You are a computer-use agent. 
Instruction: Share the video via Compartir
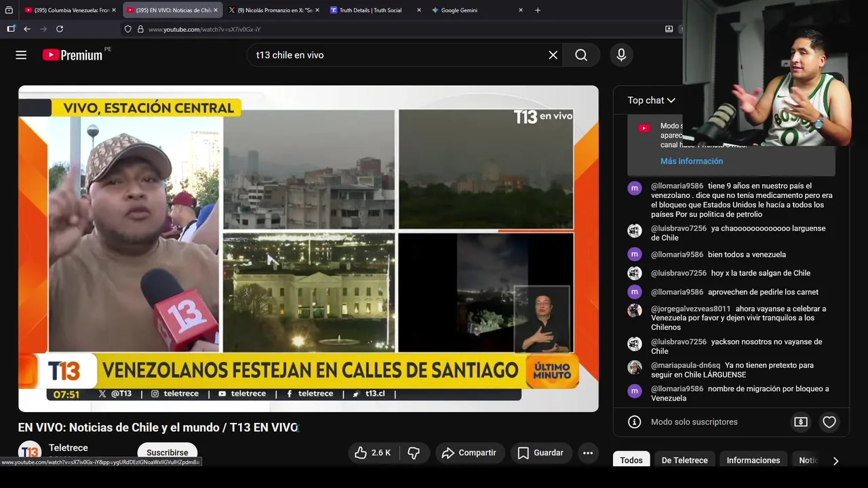click(x=469, y=453)
